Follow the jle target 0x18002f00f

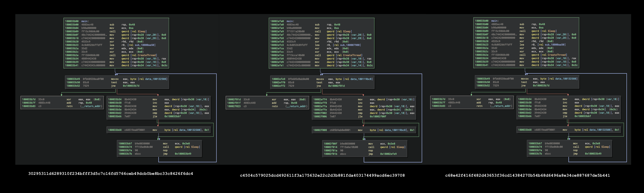coord(378,116)
